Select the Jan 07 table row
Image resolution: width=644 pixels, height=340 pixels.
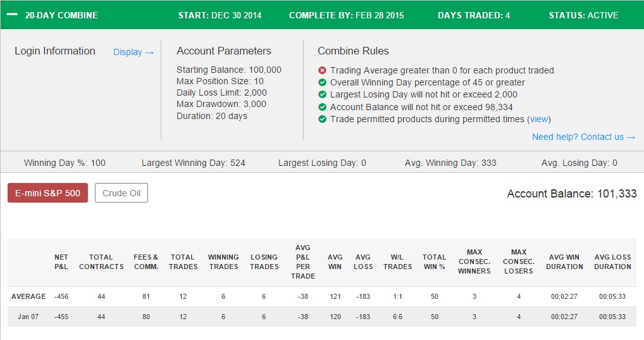pyautogui.click(x=322, y=317)
